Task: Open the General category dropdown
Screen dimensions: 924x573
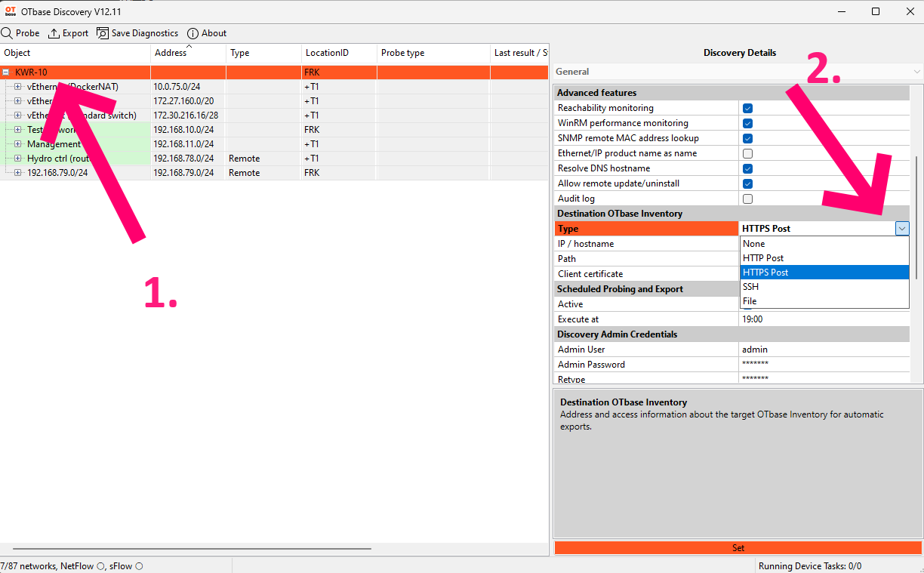Action: [x=737, y=72]
